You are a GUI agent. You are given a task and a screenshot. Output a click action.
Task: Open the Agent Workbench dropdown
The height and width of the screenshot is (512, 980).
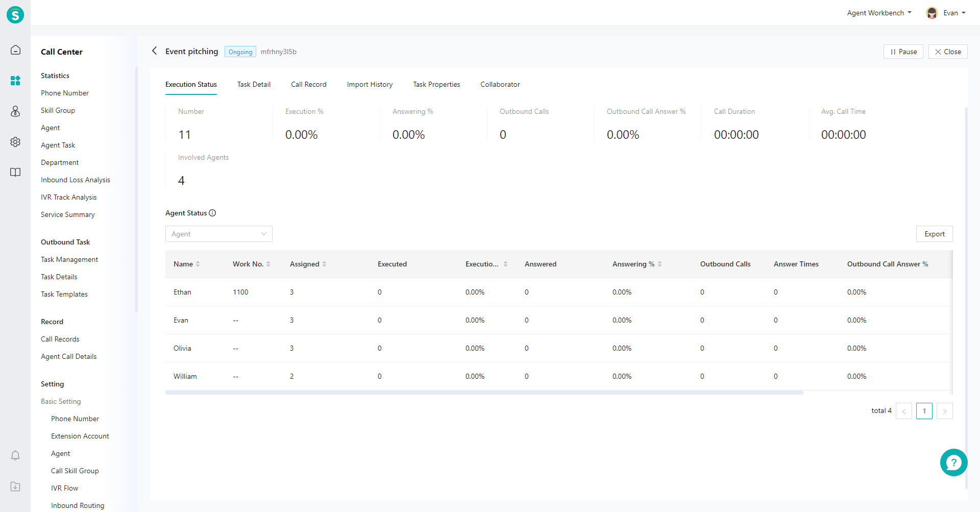pyautogui.click(x=879, y=13)
